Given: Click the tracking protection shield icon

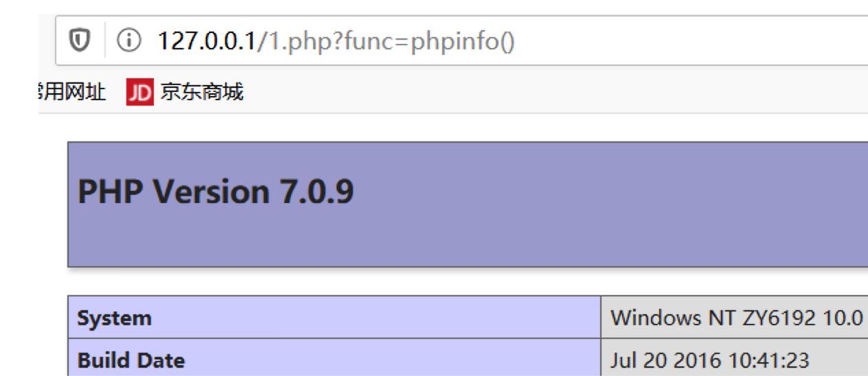Looking at the screenshot, I should (80, 41).
